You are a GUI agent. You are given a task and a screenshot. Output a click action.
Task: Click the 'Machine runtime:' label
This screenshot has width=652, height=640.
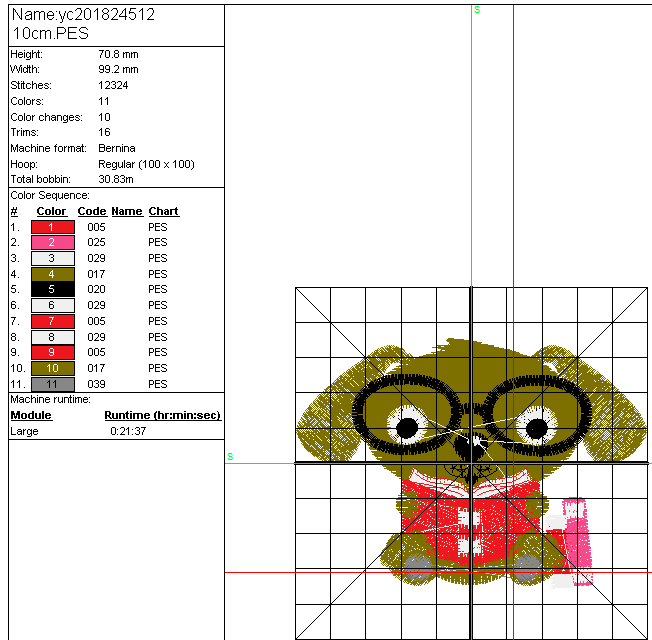[x=50, y=399]
